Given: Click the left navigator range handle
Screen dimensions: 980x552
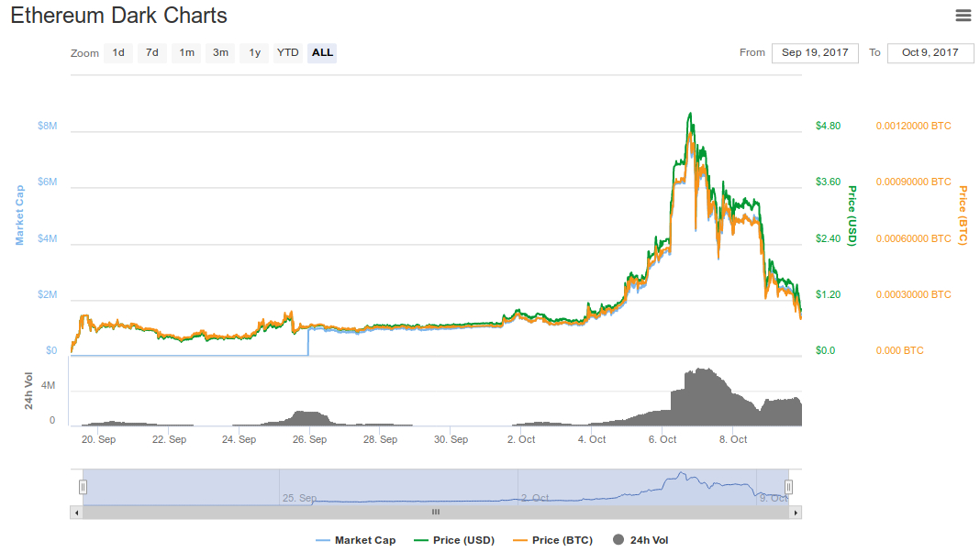Looking at the screenshot, I should (83, 487).
